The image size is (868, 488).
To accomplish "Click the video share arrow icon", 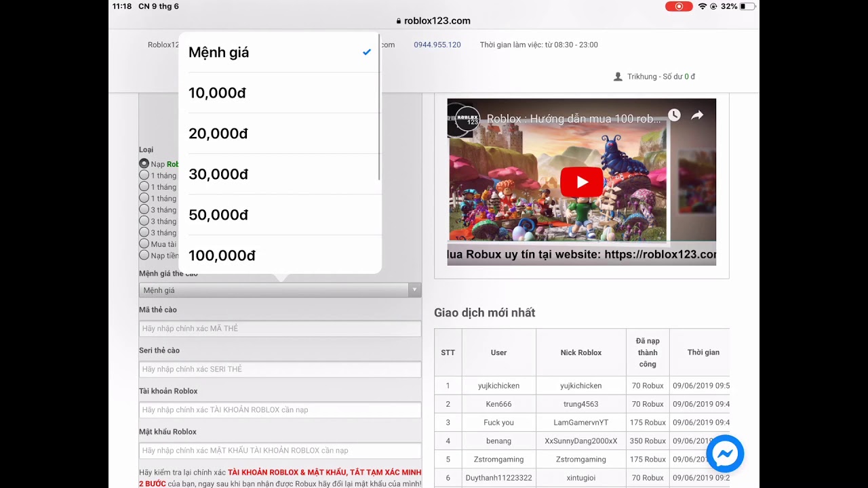I will (697, 115).
